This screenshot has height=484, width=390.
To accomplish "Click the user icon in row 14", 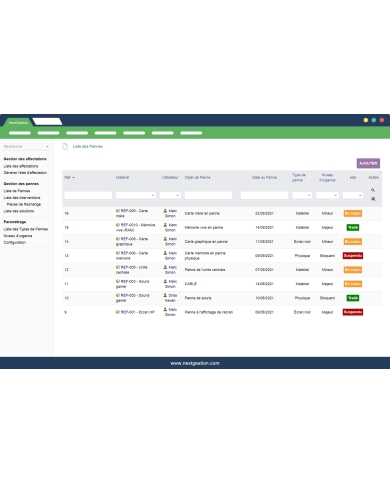I will pyautogui.click(x=165, y=239).
